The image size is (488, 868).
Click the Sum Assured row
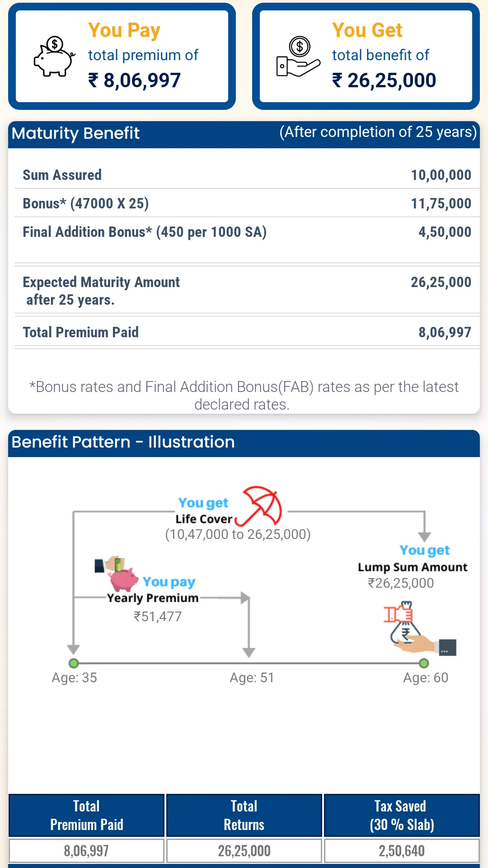tap(244, 175)
